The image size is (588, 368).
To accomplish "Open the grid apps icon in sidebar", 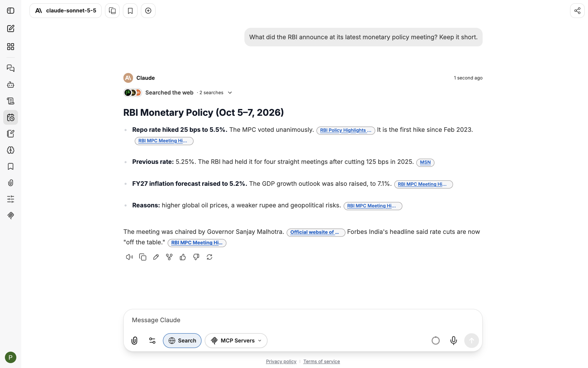I will (x=10, y=47).
